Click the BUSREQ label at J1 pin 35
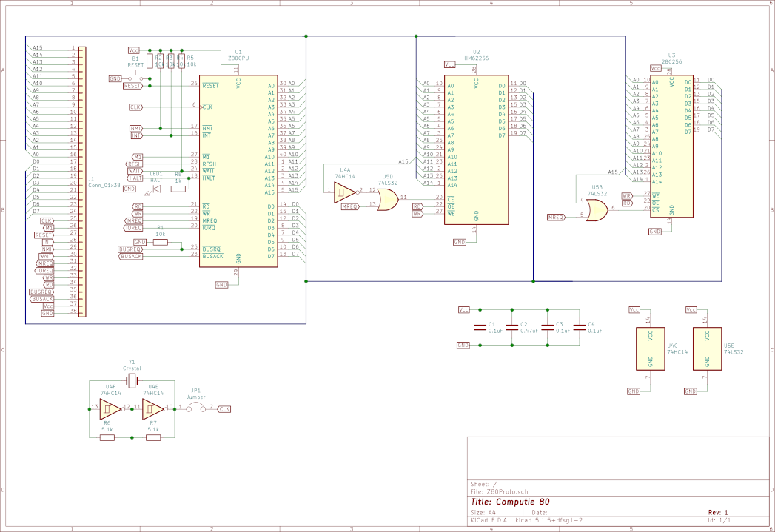The width and height of the screenshot is (775, 532). point(41,292)
